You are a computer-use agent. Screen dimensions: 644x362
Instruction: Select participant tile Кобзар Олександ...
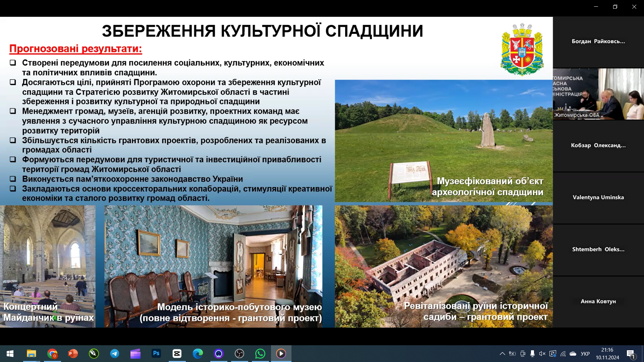pyautogui.click(x=598, y=145)
